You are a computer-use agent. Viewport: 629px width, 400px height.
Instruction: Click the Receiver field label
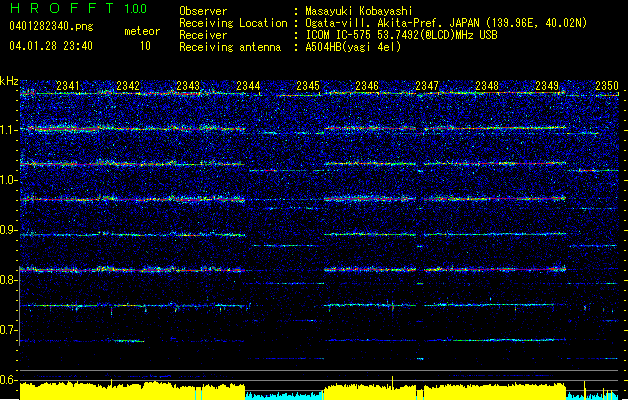(x=203, y=35)
